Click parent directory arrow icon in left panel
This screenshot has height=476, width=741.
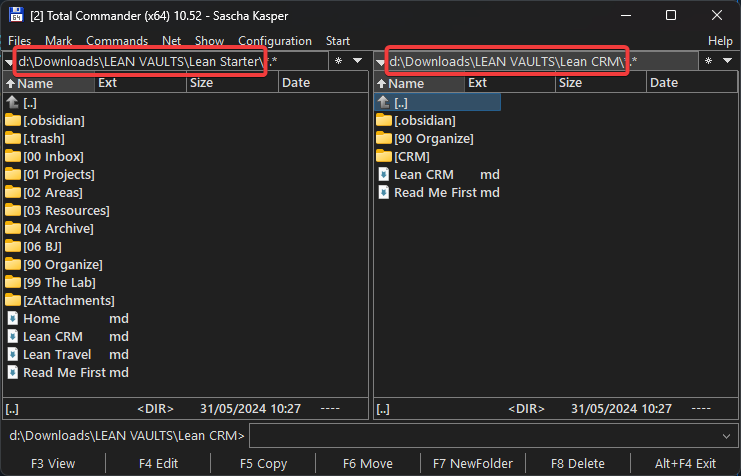click(x=13, y=102)
